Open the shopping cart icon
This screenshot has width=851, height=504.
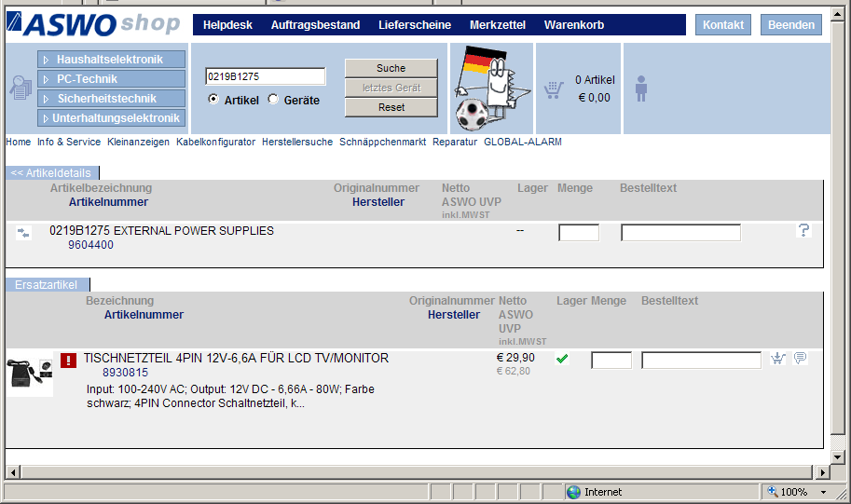pyautogui.click(x=554, y=89)
